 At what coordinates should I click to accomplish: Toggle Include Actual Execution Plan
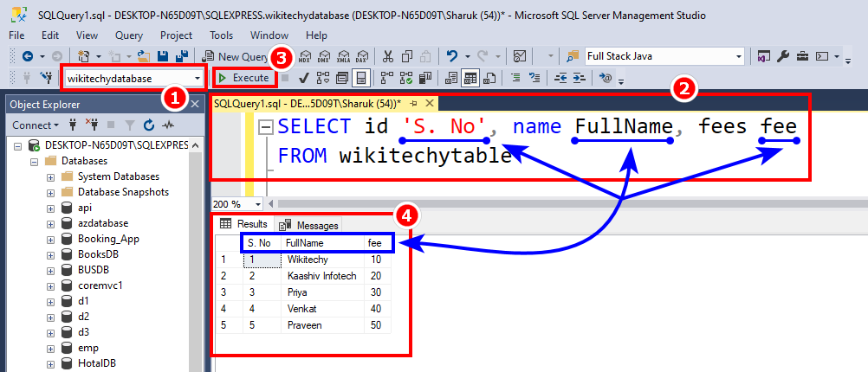[385, 78]
